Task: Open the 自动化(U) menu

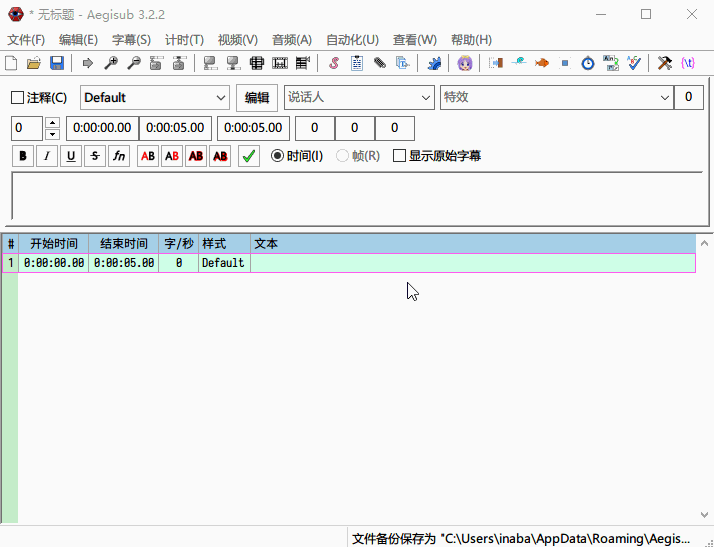Action: tap(352, 40)
